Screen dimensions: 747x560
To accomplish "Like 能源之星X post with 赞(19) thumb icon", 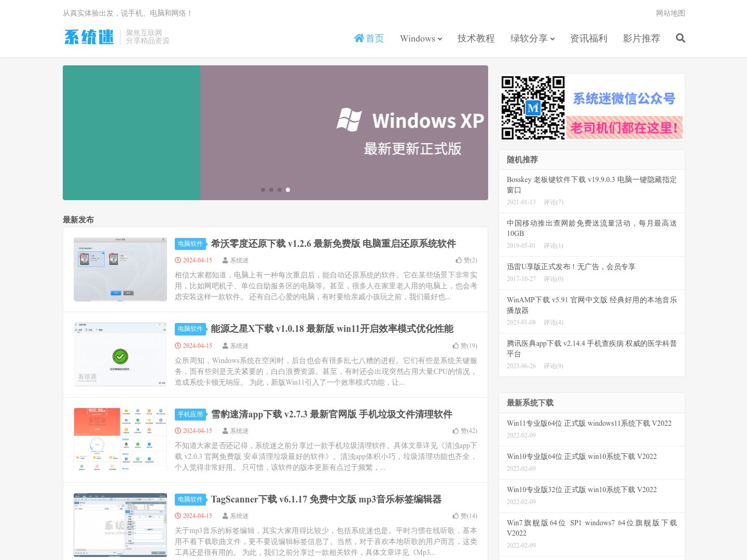I will click(465, 346).
